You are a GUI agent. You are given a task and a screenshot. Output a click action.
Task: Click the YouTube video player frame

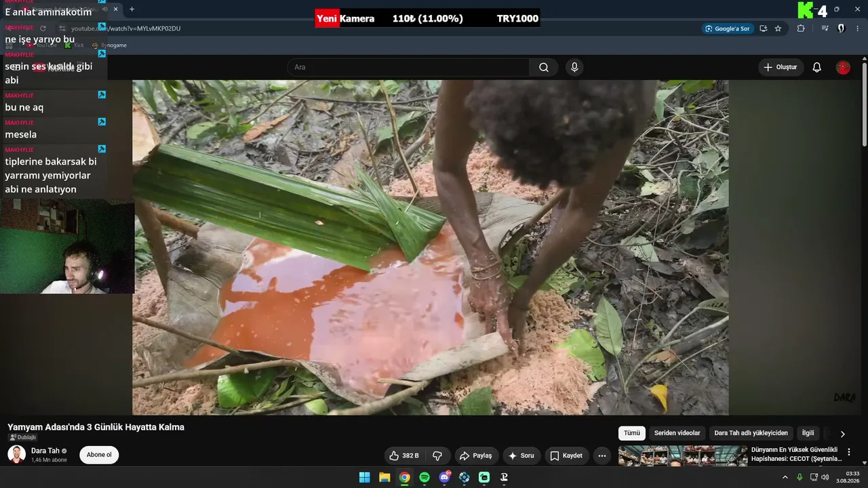tap(431, 247)
